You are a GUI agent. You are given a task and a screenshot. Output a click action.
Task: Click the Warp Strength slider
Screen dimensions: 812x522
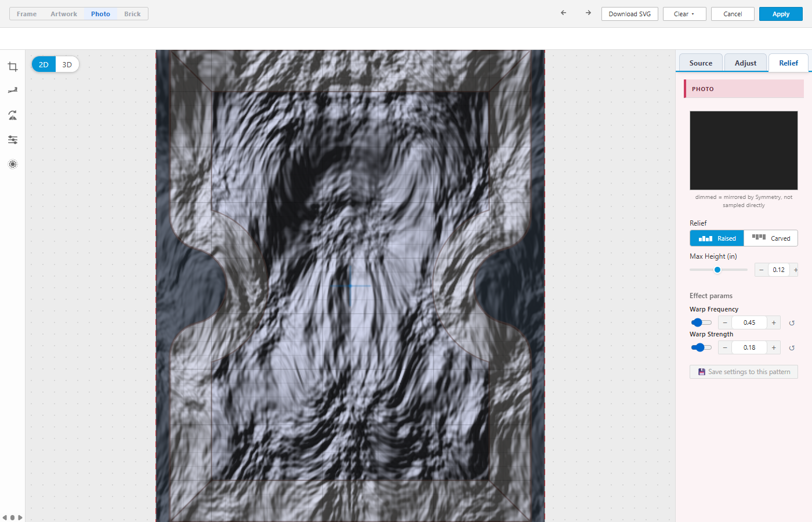[x=701, y=347]
